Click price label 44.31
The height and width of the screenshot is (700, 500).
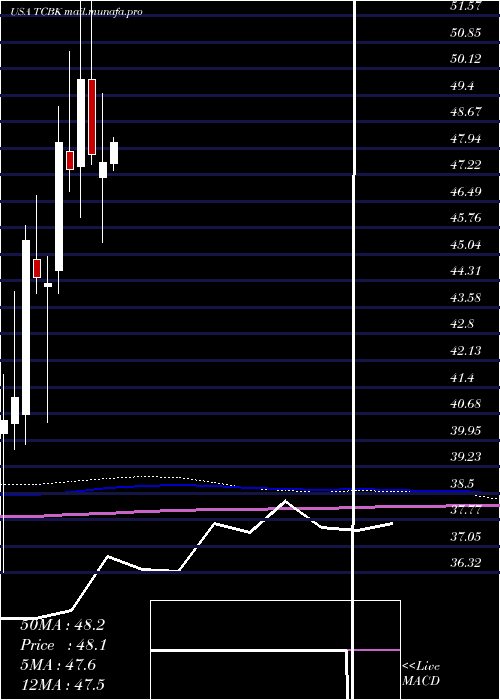[x=467, y=271]
